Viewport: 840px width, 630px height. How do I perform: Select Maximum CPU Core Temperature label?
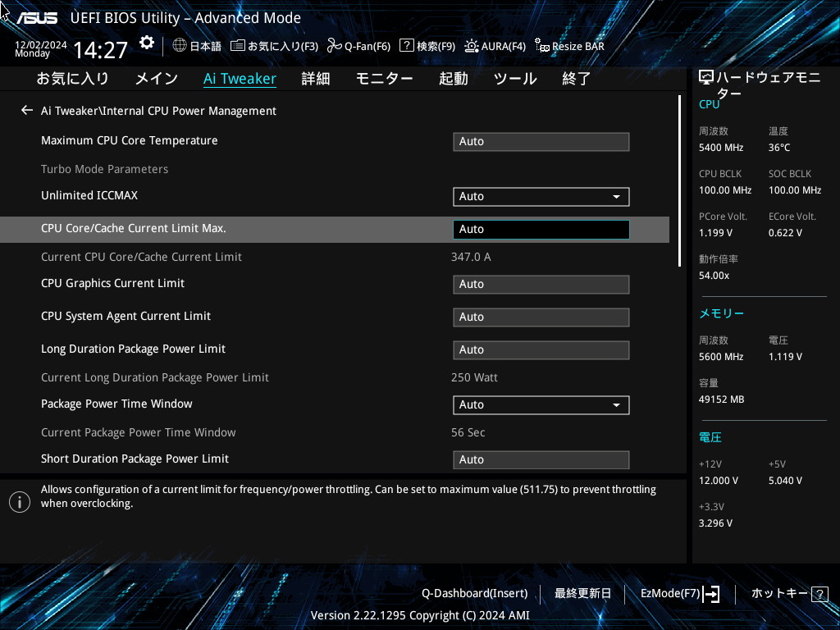[130, 140]
